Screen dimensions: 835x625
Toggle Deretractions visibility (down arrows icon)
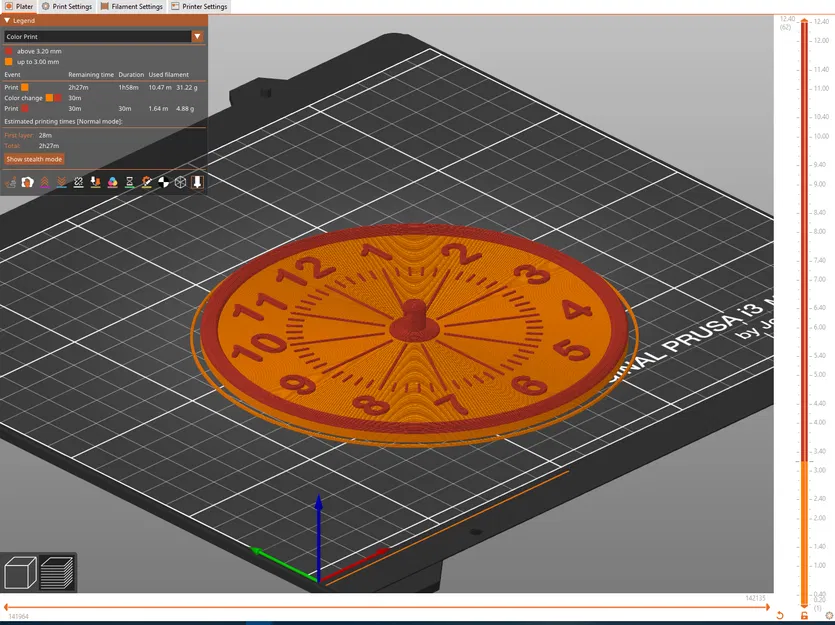click(62, 183)
